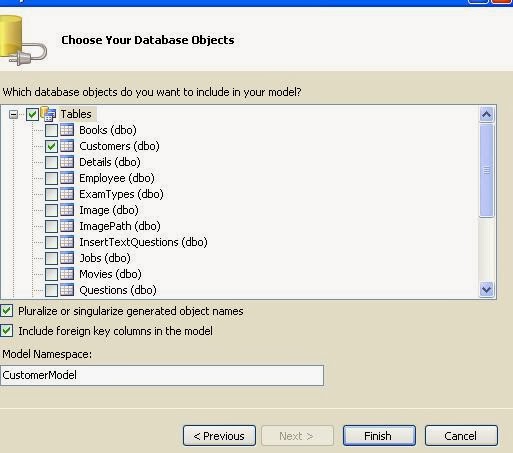Viewport: 513px width, 453px height.
Task: Select the Image (dbo) row text
Action: [109, 210]
